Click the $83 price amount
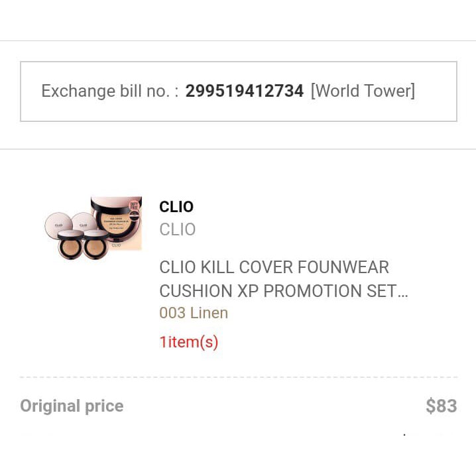 click(x=441, y=406)
